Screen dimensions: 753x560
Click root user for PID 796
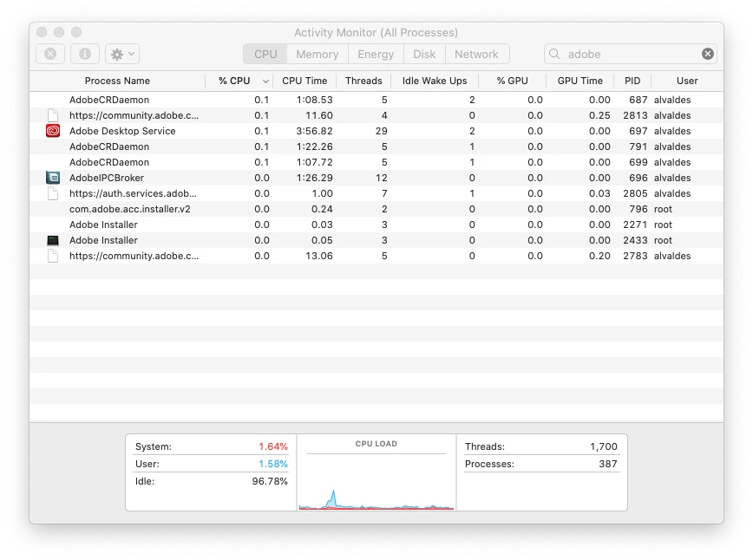[663, 209]
